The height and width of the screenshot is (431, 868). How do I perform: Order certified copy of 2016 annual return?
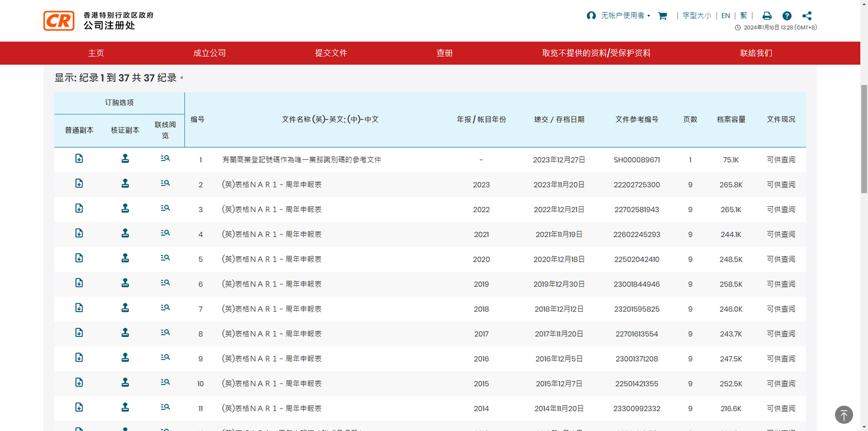125,357
